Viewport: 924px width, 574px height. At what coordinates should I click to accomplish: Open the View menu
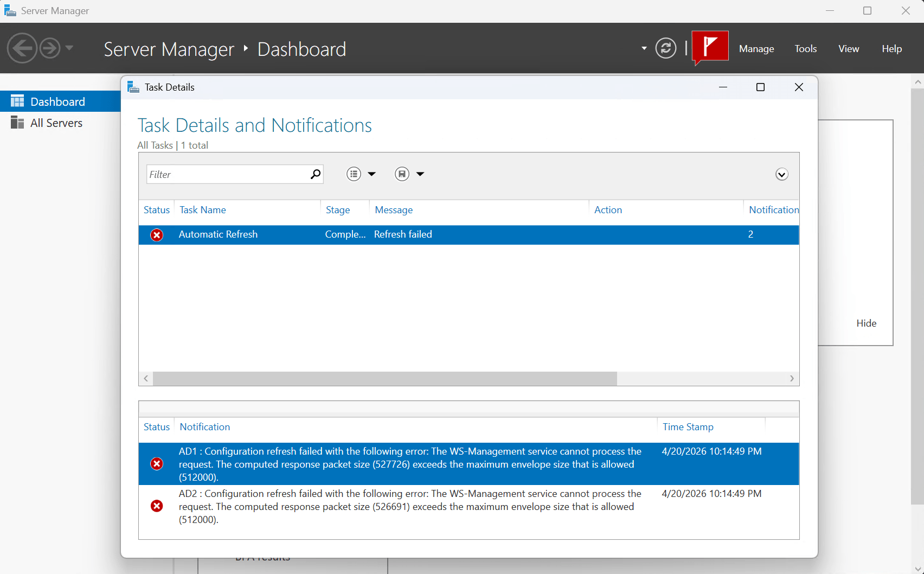pyautogui.click(x=848, y=49)
